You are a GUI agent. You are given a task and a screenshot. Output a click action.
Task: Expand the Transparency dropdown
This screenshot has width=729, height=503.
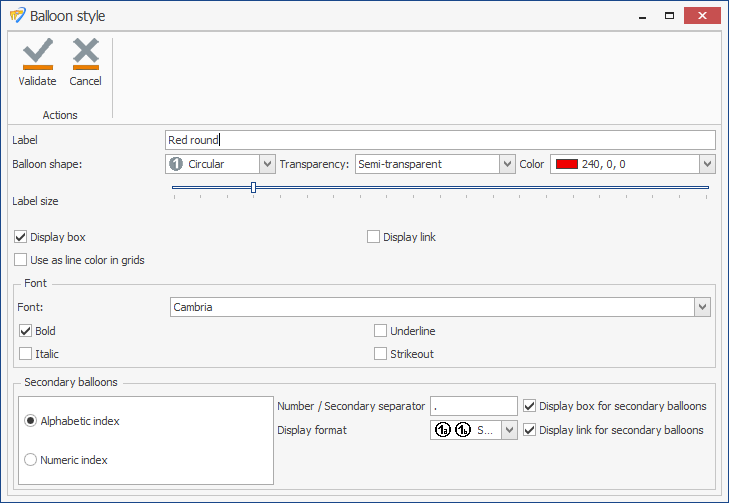tap(506, 164)
